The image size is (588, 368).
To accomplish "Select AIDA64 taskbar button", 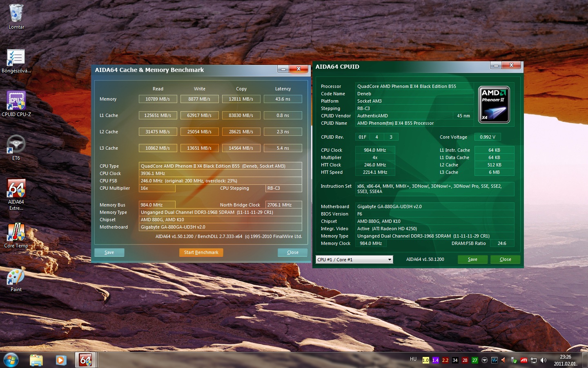I will pos(85,360).
